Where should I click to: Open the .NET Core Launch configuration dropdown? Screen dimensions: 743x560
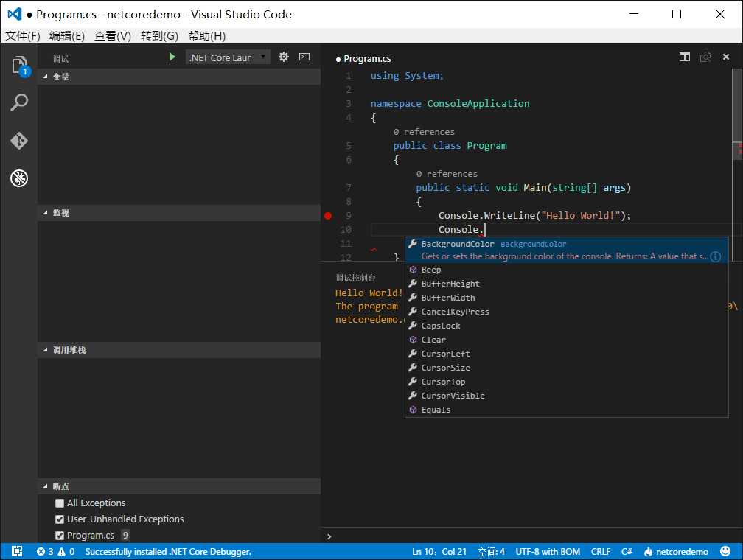click(x=228, y=57)
